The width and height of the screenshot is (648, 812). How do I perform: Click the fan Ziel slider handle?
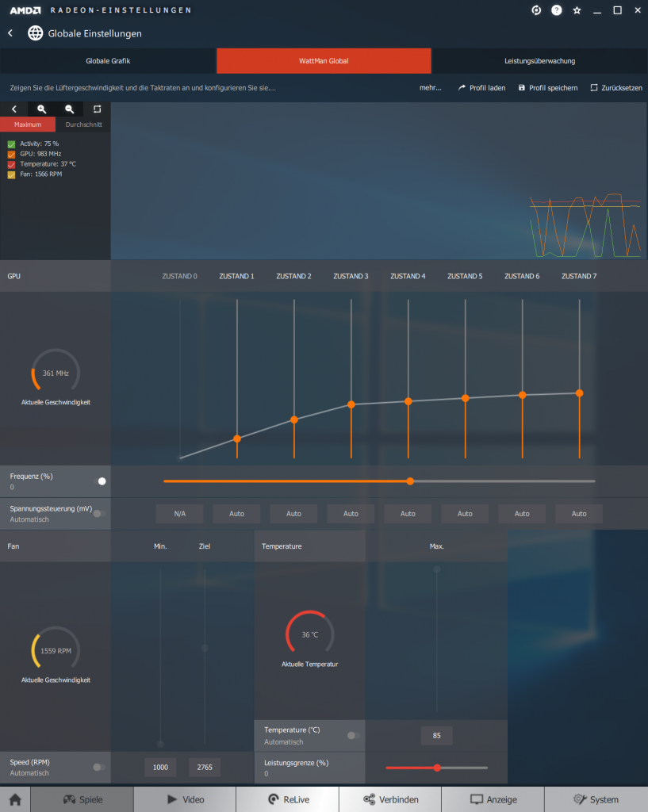click(205, 648)
